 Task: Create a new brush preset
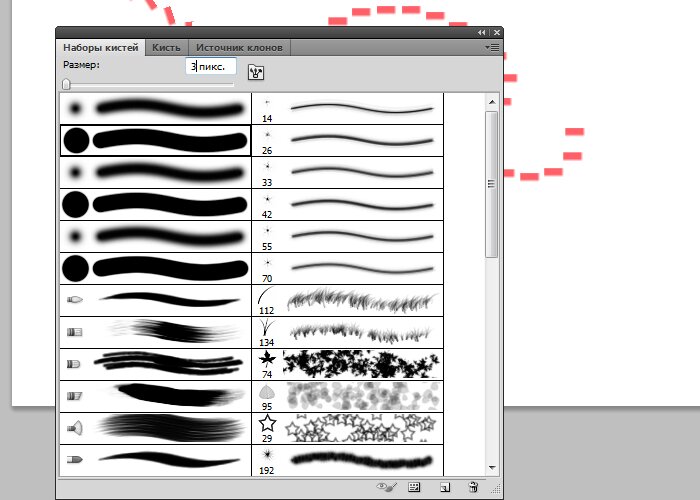(445, 487)
